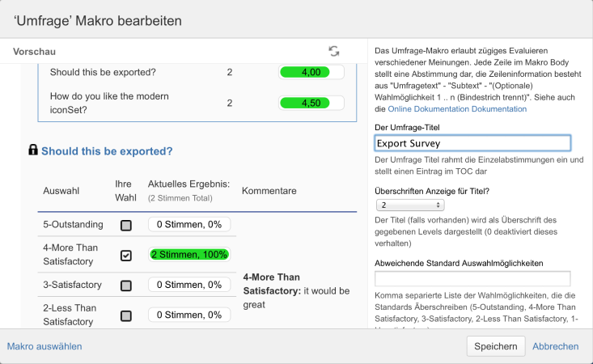
Task: Click the Umfrage-Titel text field
Action: [x=472, y=143]
